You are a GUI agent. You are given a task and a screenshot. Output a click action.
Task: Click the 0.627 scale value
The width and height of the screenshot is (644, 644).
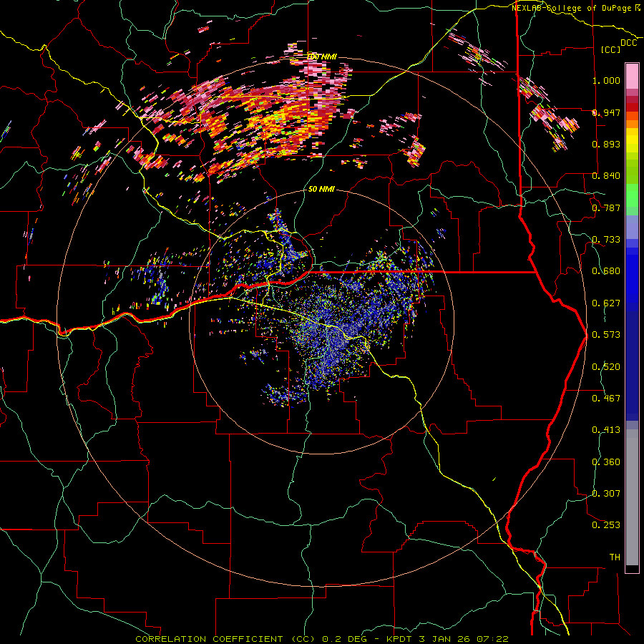[606, 303]
